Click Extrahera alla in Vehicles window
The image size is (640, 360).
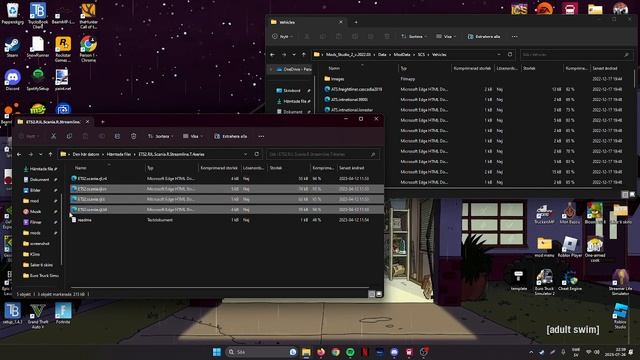point(484,36)
